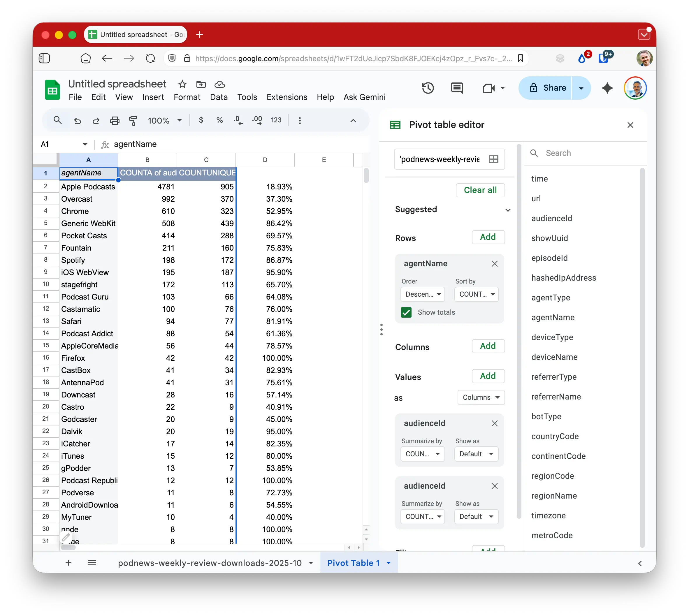
Task: Remove agentName row field with X
Action: point(494,264)
